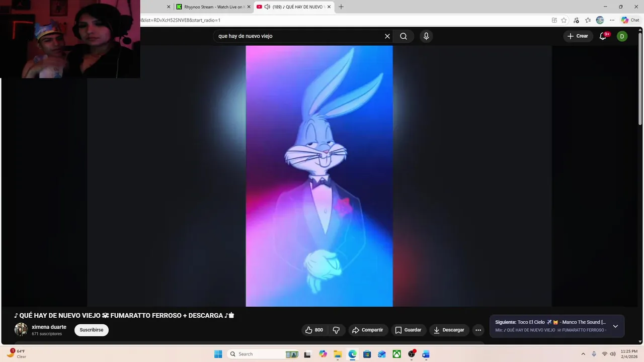Add page to favorites star icon
Viewport: 644px width, 362px height.
(x=564, y=20)
